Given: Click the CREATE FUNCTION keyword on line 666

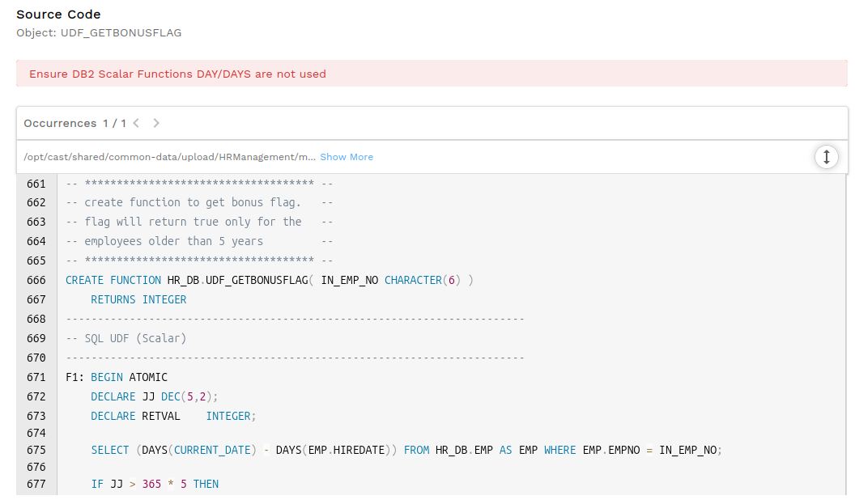Looking at the screenshot, I should 113,280.
